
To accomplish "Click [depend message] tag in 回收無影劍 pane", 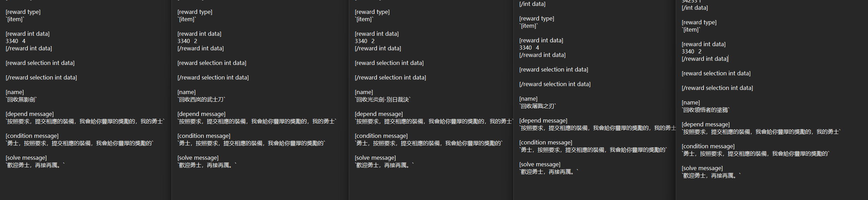I will coord(30,114).
